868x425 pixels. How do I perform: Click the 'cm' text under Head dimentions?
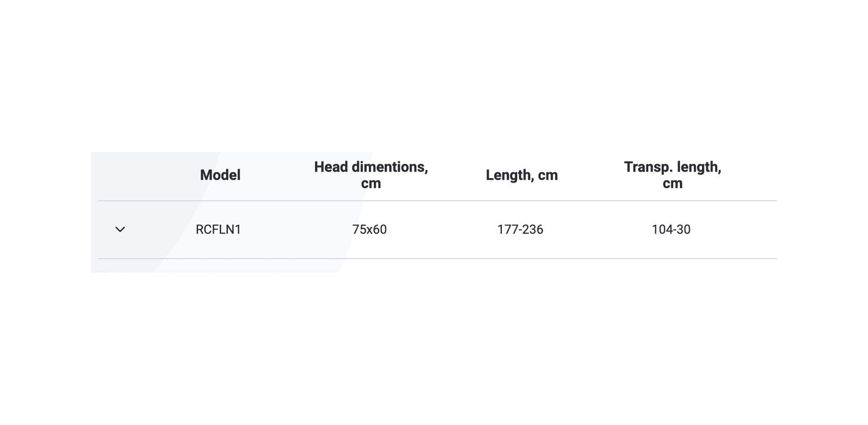[x=371, y=183]
